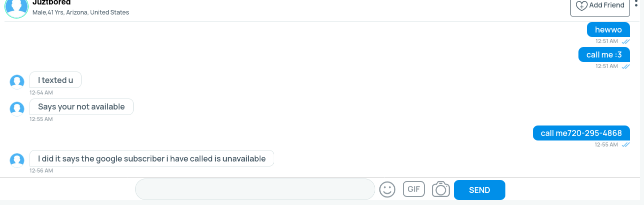Open the GIF picker
Screen dimensions: 644x205
coord(413,189)
